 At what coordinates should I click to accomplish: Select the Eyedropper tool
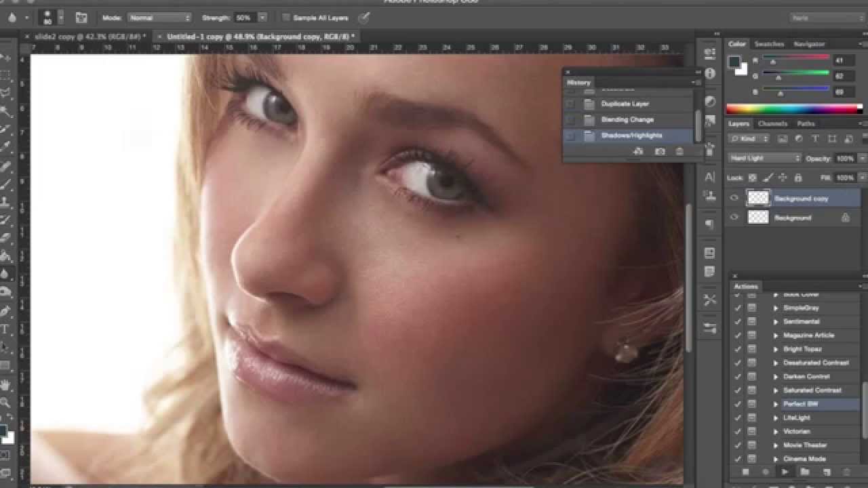click(x=5, y=147)
